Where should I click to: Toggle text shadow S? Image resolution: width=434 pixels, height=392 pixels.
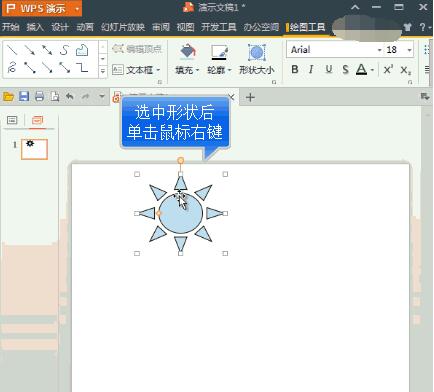pos(345,69)
